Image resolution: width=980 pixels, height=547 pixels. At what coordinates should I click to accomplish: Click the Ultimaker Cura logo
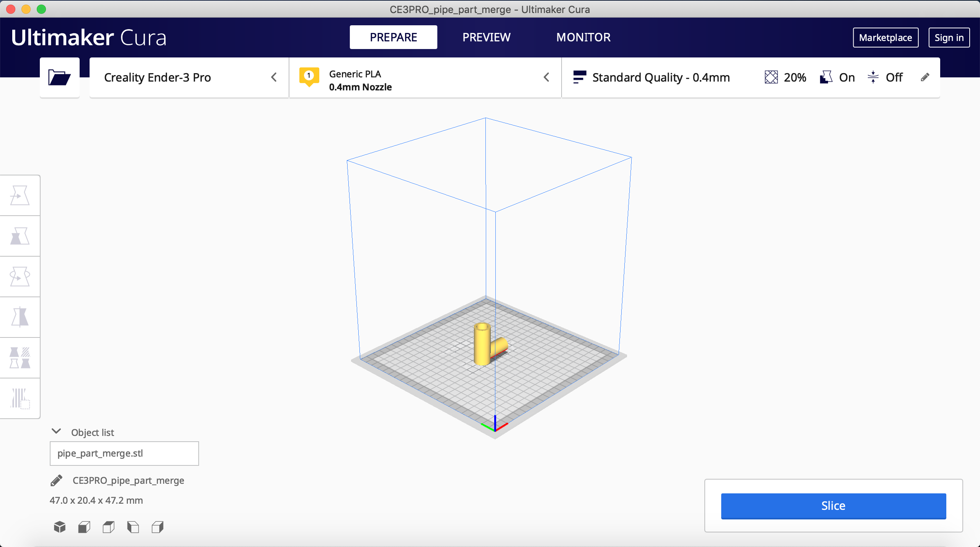tap(89, 38)
